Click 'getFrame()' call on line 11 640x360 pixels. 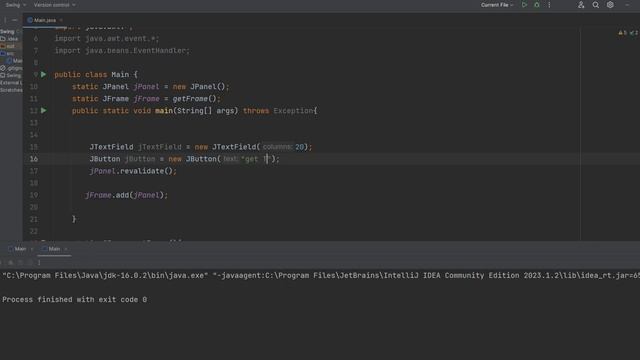tap(194, 99)
